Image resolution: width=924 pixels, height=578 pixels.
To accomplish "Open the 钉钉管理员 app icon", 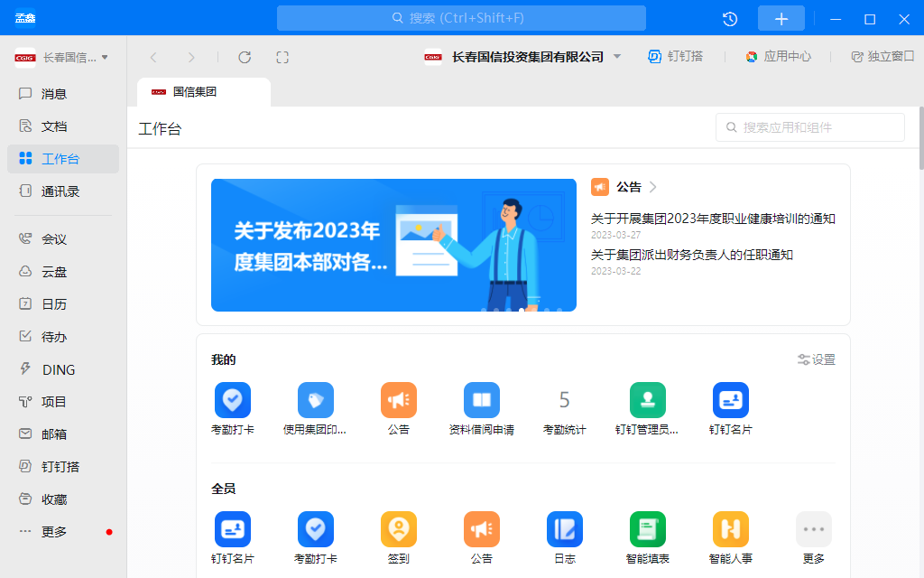I will coord(647,400).
